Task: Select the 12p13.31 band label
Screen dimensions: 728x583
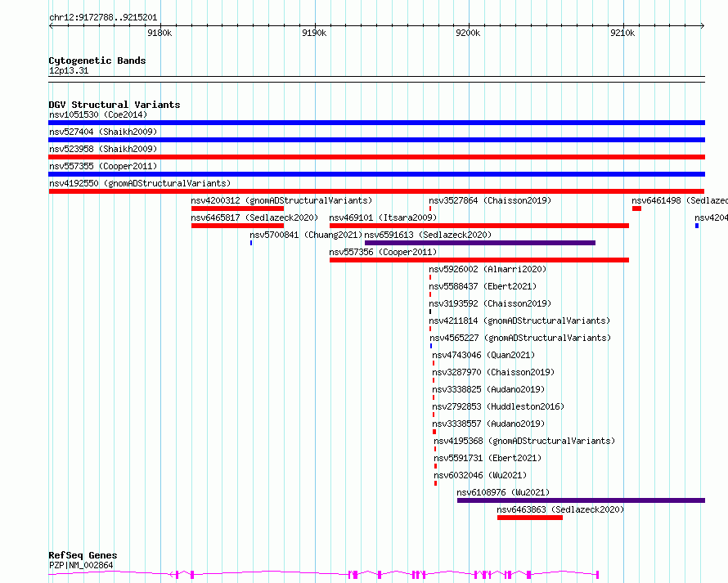Action: [69, 70]
